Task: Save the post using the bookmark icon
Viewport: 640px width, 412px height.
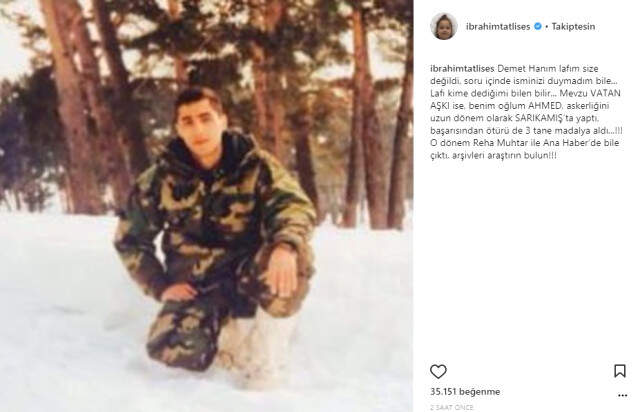Action: point(620,371)
